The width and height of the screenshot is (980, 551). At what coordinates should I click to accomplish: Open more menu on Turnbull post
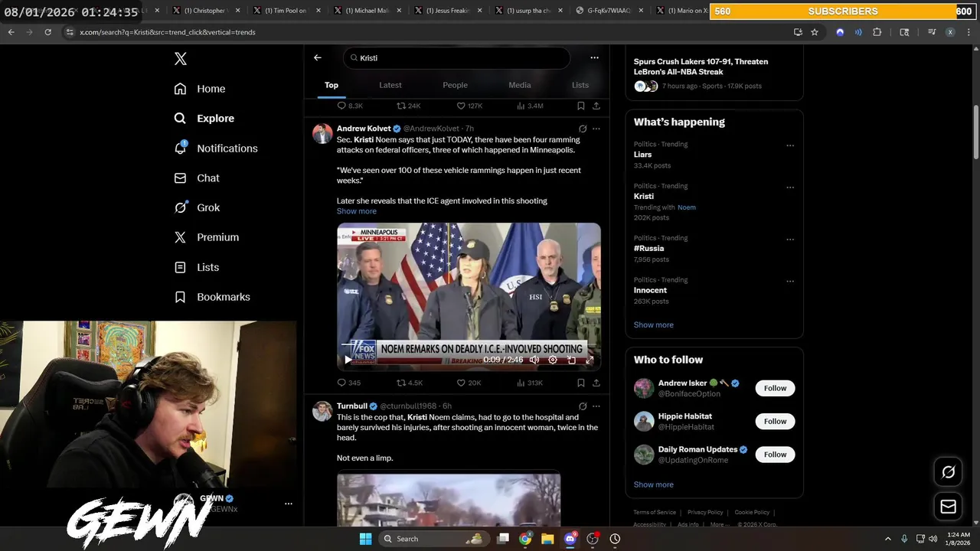(596, 406)
